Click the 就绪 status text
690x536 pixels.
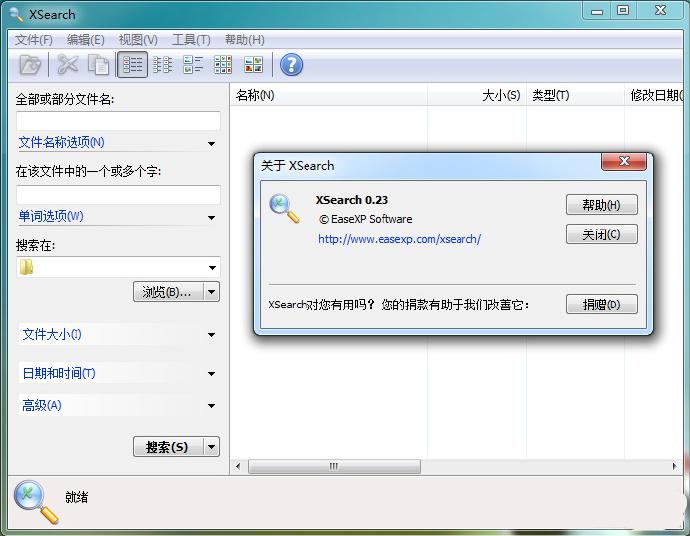(77, 497)
